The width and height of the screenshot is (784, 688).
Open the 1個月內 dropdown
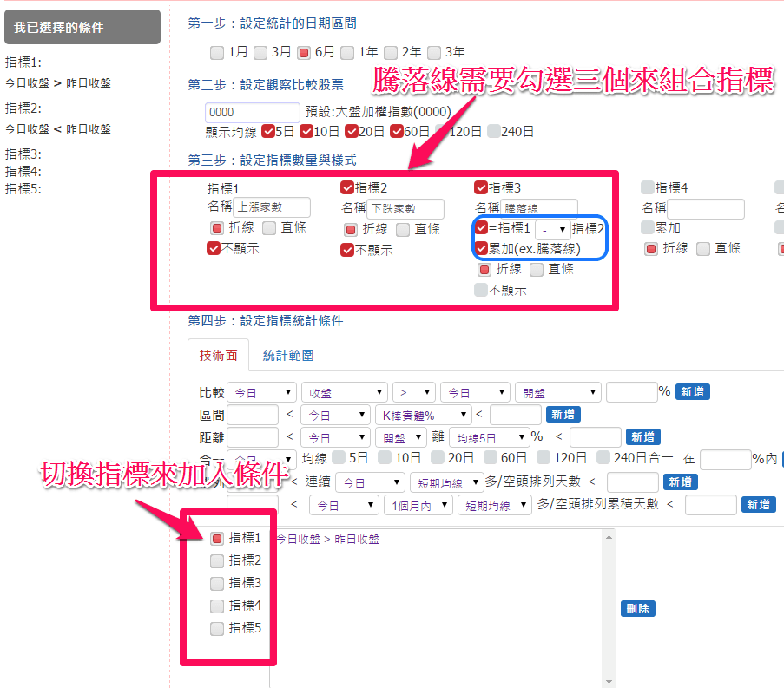coord(418,505)
